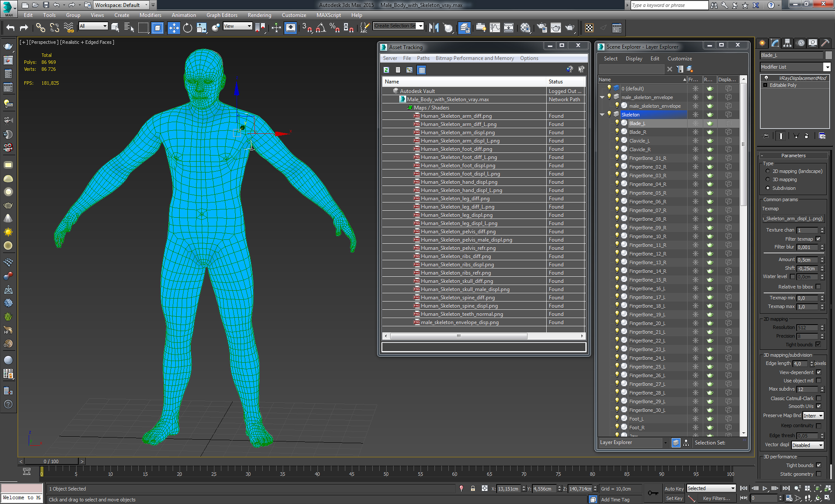The image size is (835, 504).
Task: Open the Hierarchy command panel tab
Action: point(787,43)
